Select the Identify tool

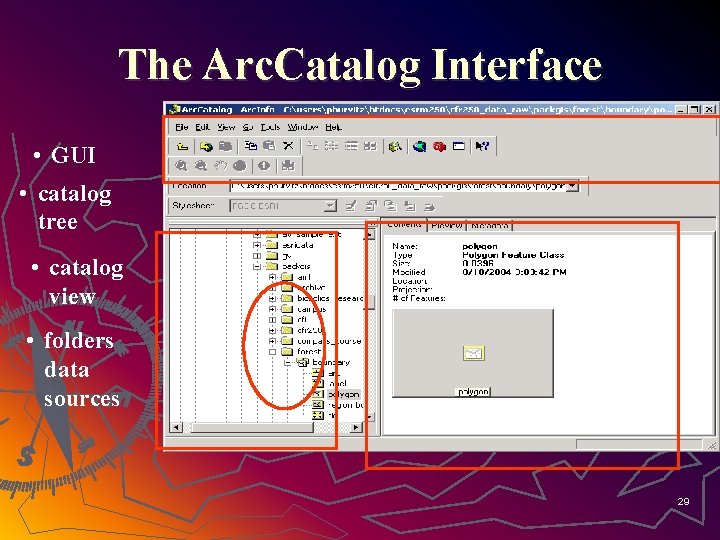pos(264,166)
